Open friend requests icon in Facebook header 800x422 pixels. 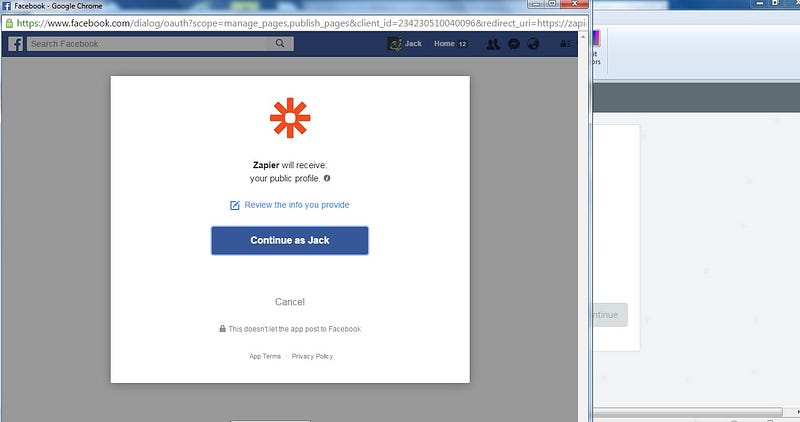[x=493, y=44]
